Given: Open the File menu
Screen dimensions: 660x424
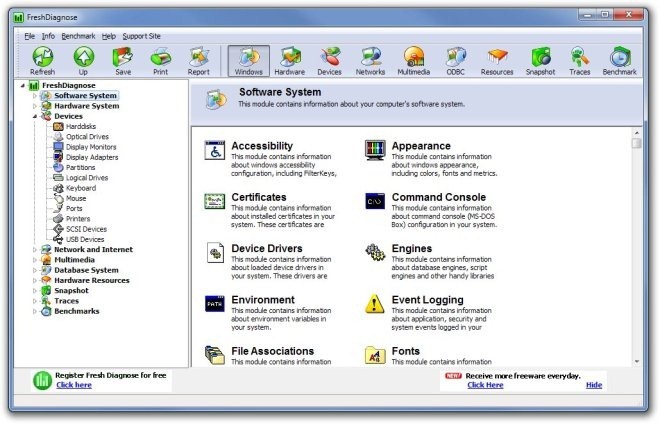Looking at the screenshot, I should 29,36.
